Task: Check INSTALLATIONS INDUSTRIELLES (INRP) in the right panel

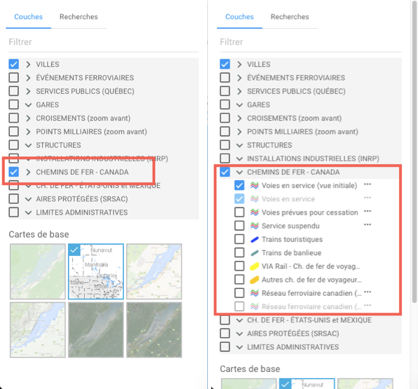Action: (x=225, y=158)
